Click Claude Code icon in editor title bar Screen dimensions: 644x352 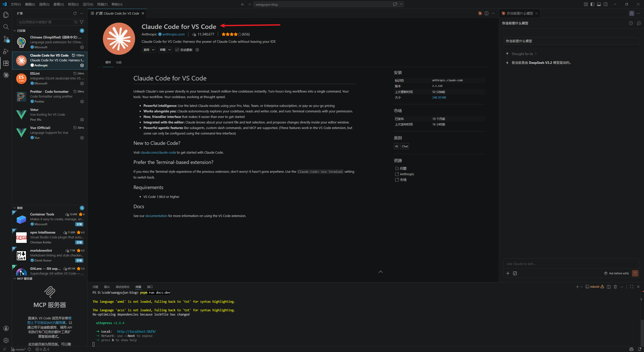[480, 13]
